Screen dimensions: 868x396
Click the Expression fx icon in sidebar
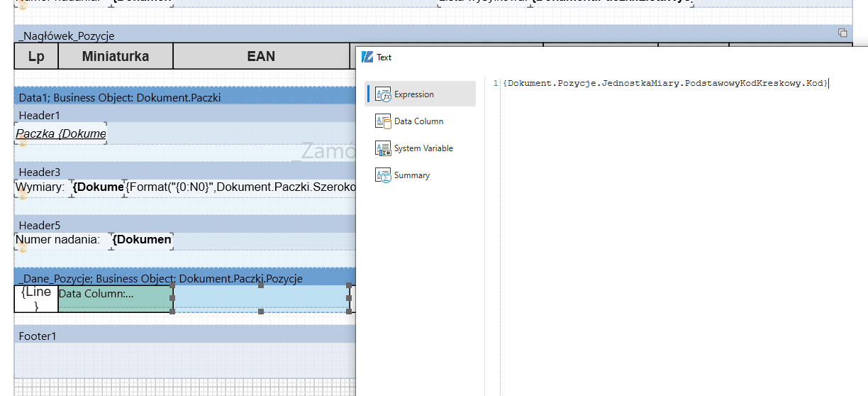point(383,94)
